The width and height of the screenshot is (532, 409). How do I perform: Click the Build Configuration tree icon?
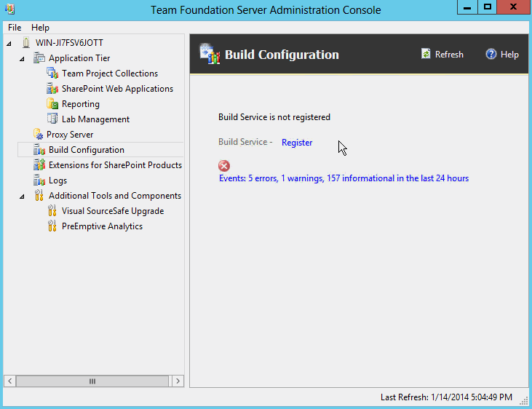pos(39,150)
